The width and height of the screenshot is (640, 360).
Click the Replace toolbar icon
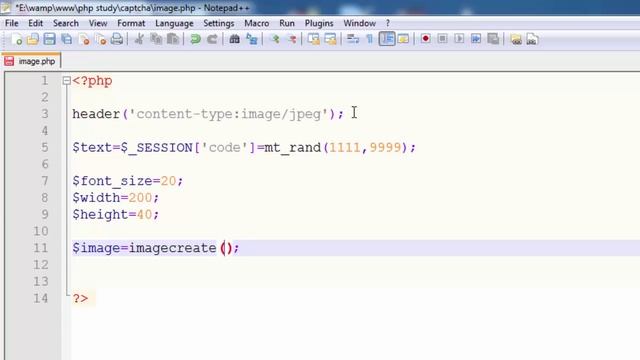[x=252, y=39]
